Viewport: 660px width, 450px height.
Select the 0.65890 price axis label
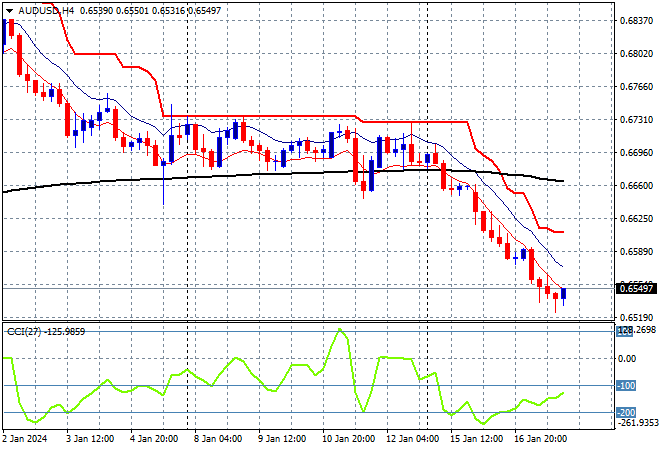click(636, 252)
